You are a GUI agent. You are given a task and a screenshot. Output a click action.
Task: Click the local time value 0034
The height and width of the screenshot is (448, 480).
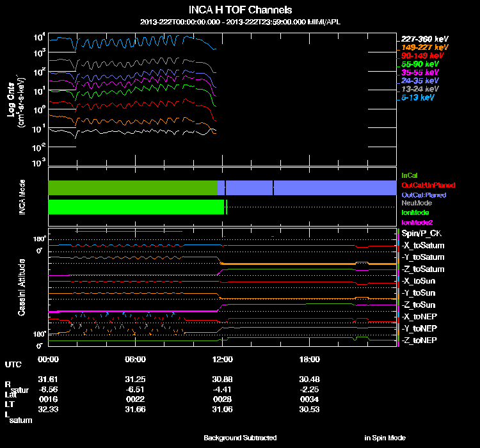pyautogui.click(x=310, y=399)
